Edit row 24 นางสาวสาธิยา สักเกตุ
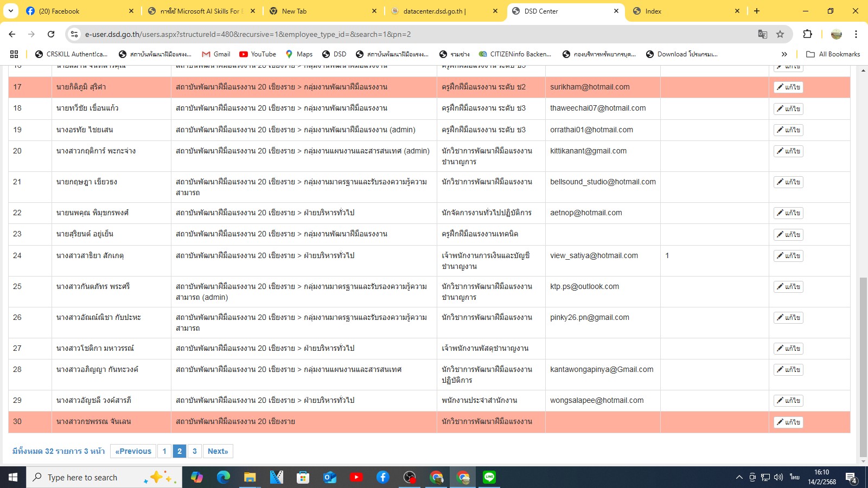The image size is (868, 488). pyautogui.click(x=788, y=256)
